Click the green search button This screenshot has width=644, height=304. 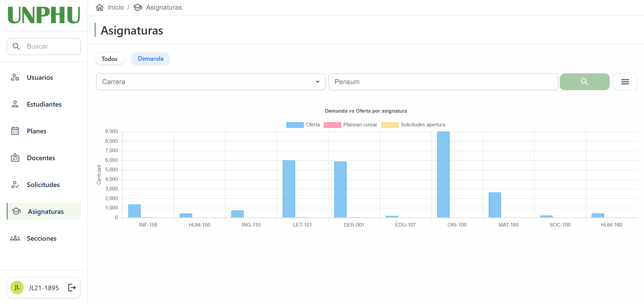click(585, 82)
